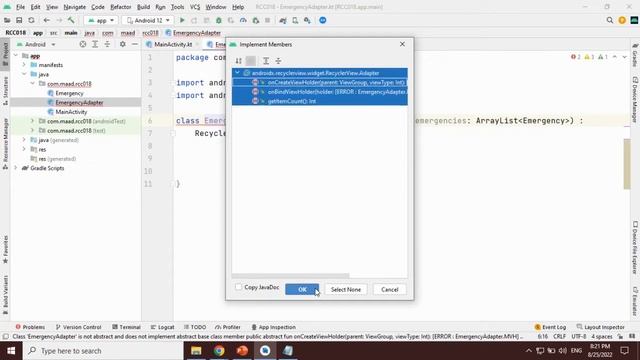640x360 pixels.
Task: Open the app run configuration dropdown
Action: pos(101,20)
